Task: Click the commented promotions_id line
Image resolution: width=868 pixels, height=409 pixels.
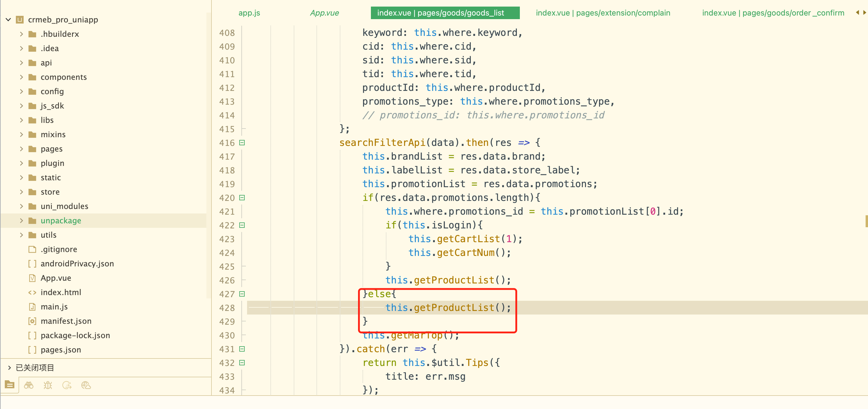Action: (x=483, y=115)
